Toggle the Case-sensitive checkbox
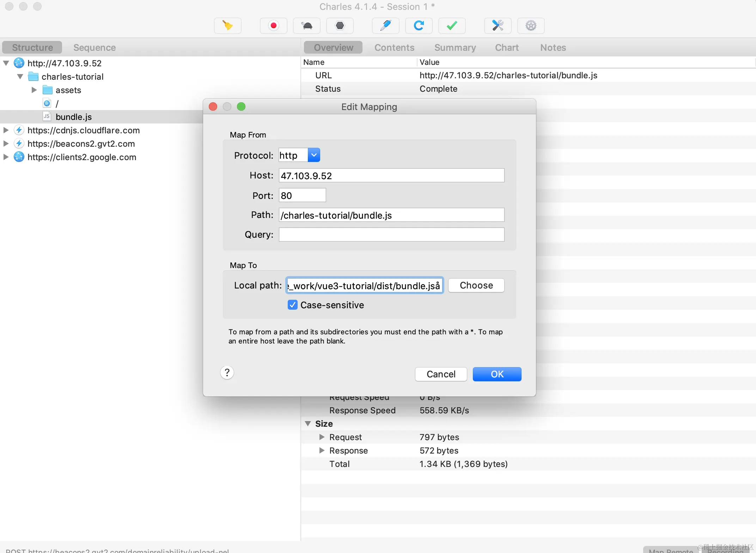Viewport: 756px width, 553px height. (x=292, y=305)
